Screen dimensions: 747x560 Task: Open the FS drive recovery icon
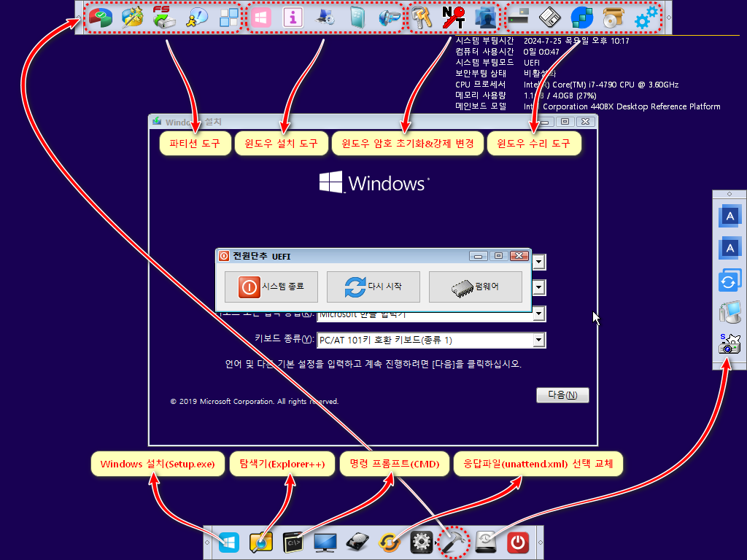click(164, 17)
